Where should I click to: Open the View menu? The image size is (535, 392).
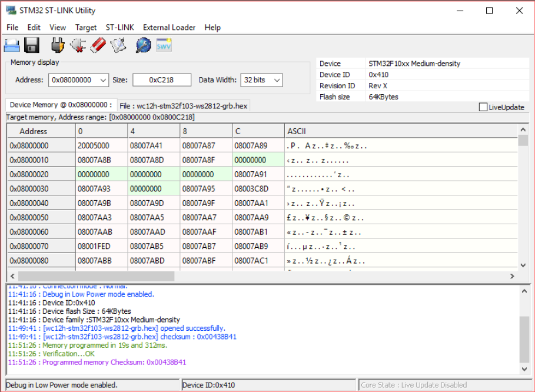[x=58, y=27]
